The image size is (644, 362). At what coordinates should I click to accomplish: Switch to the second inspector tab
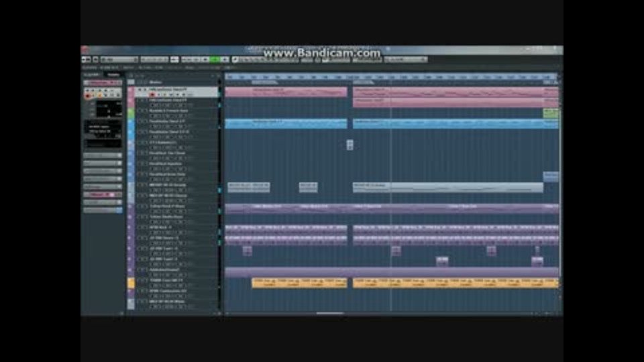pyautogui.click(x=113, y=74)
